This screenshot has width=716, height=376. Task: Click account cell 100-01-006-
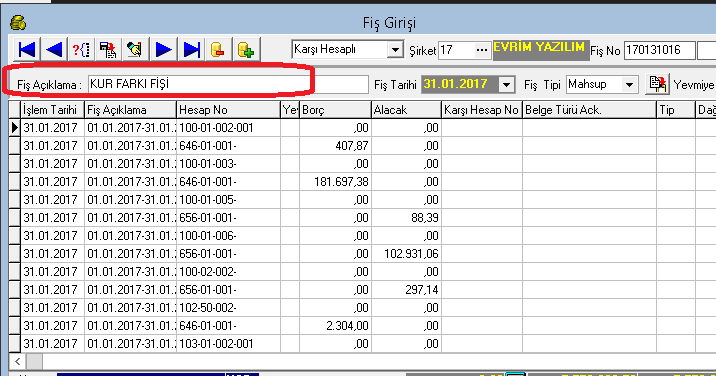pyautogui.click(x=228, y=236)
